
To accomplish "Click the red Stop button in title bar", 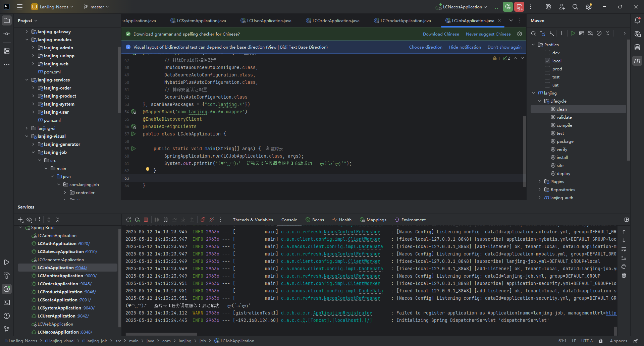I will point(519,7).
